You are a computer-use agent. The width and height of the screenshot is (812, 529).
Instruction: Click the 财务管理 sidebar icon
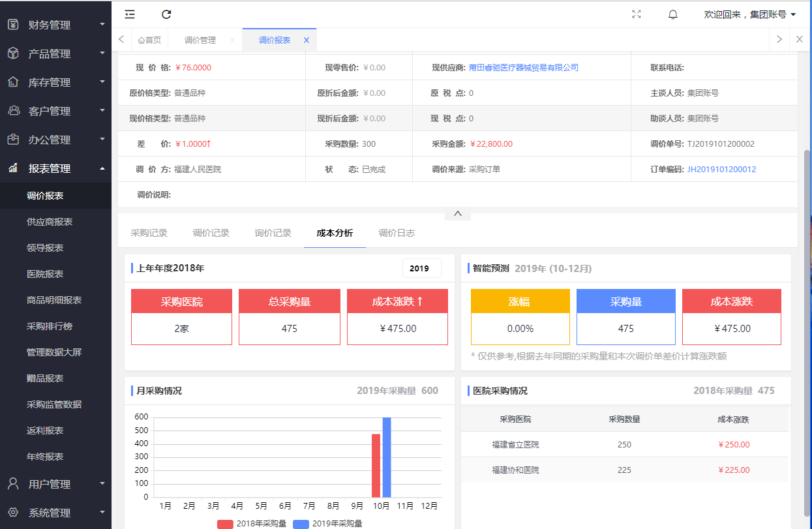pos(13,25)
